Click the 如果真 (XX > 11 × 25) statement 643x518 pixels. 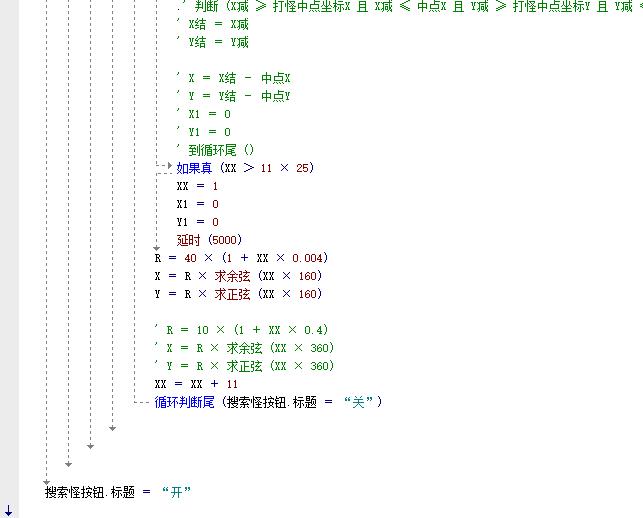tap(245, 168)
